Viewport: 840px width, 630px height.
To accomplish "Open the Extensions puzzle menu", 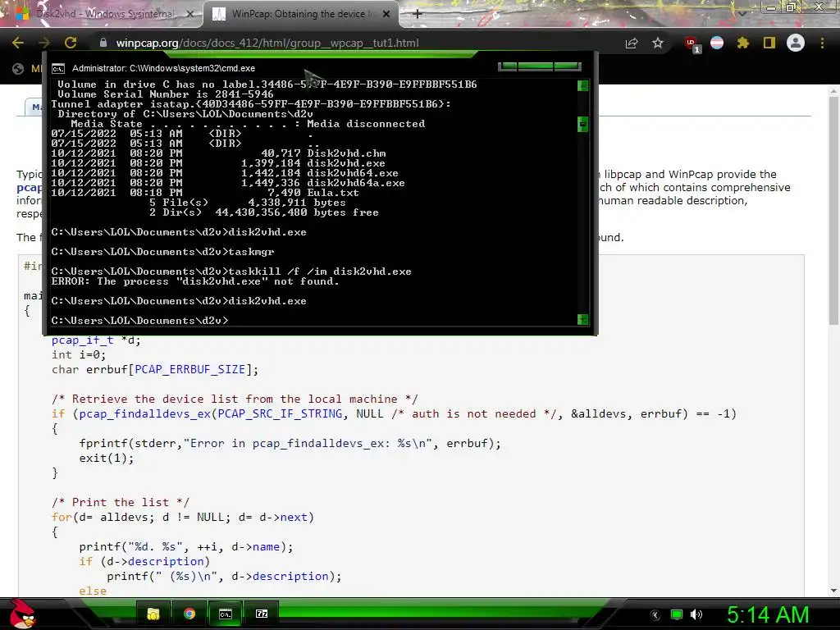I will click(x=743, y=43).
